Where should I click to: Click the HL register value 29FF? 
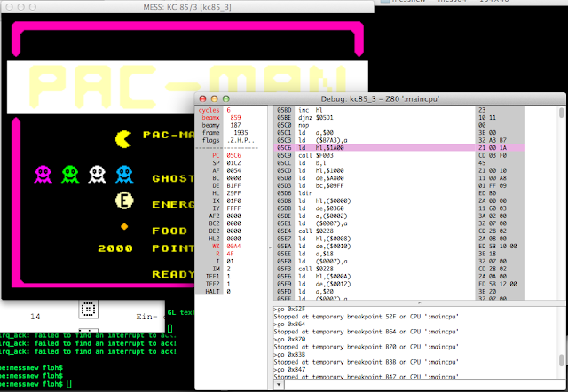pyautogui.click(x=233, y=193)
